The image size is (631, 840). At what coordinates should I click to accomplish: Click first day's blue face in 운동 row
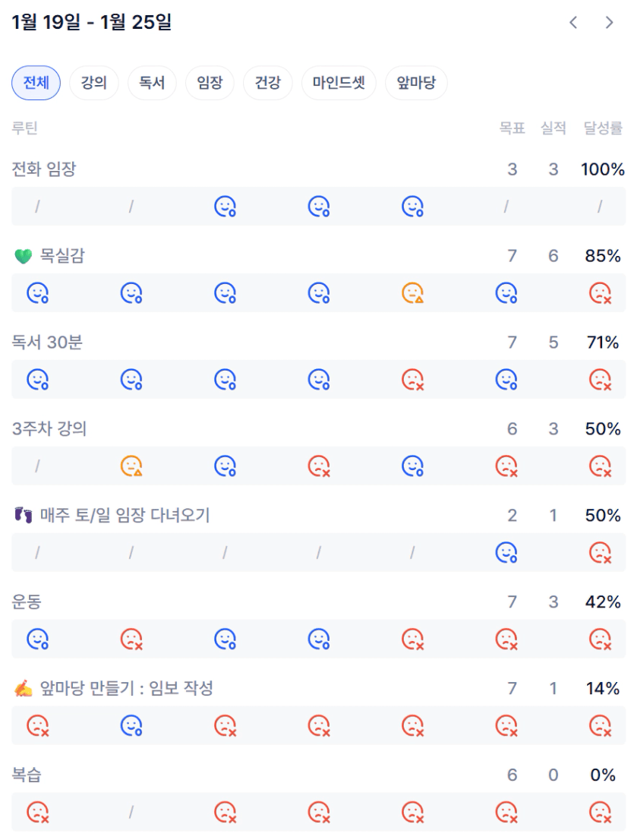click(x=37, y=639)
